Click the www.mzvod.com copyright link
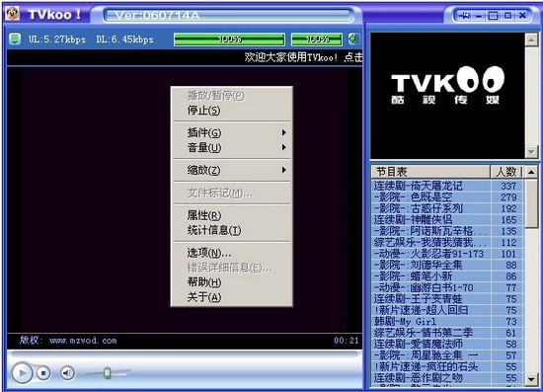The image size is (543, 392). click(83, 341)
